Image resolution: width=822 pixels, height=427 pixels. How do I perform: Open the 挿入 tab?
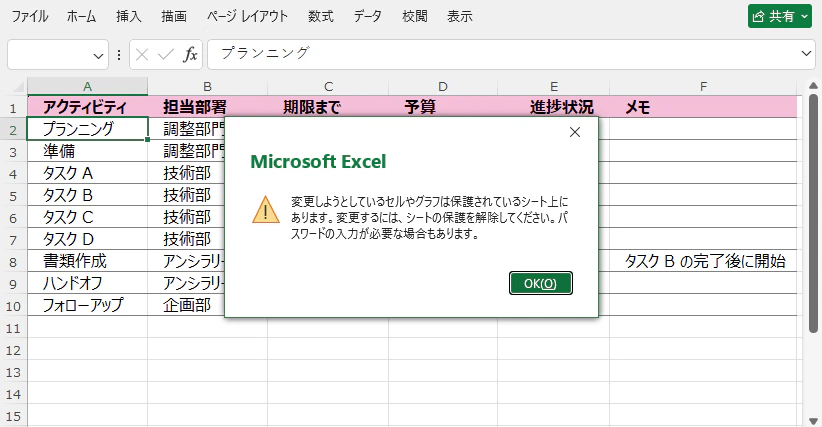(128, 16)
